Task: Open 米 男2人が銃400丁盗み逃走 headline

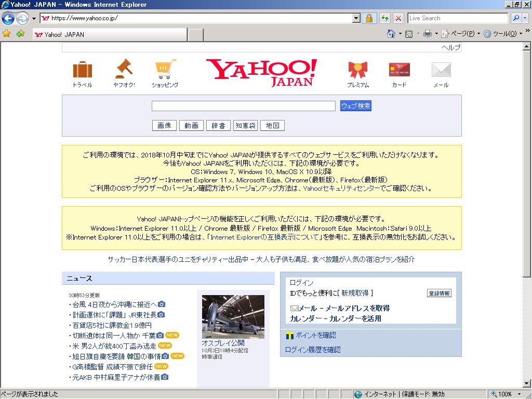Action: [x=114, y=346]
